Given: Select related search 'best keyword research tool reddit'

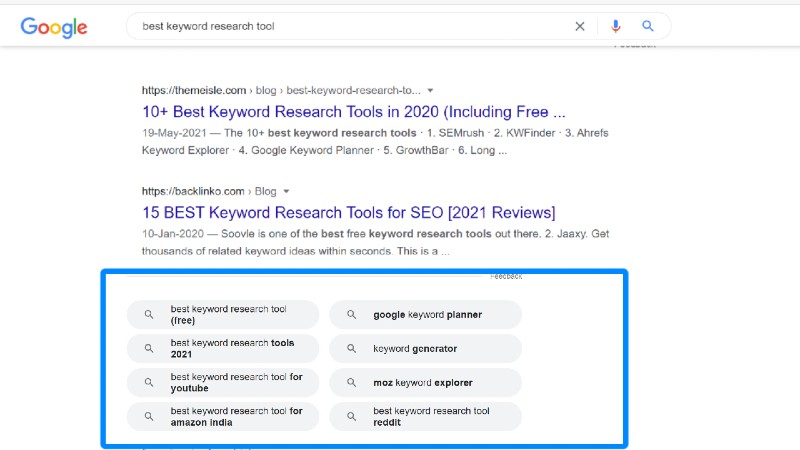Looking at the screenshot, I should (x=426, y=417).
